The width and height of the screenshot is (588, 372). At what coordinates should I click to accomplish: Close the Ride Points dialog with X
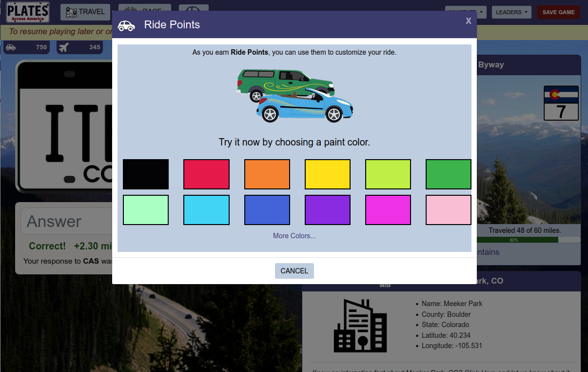(x=468, y=21)
